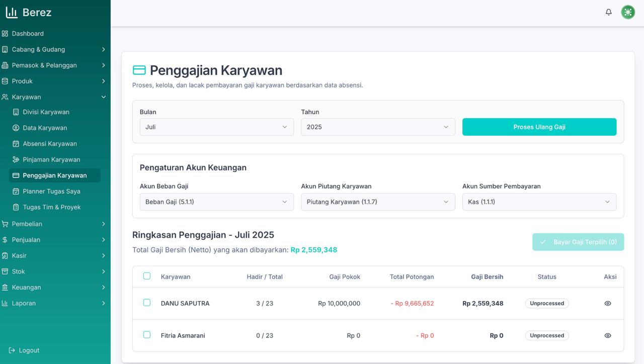This screenshot has width=644, height=364.
Task: Click the Berez logo icon
Action: tap(12, 12)
